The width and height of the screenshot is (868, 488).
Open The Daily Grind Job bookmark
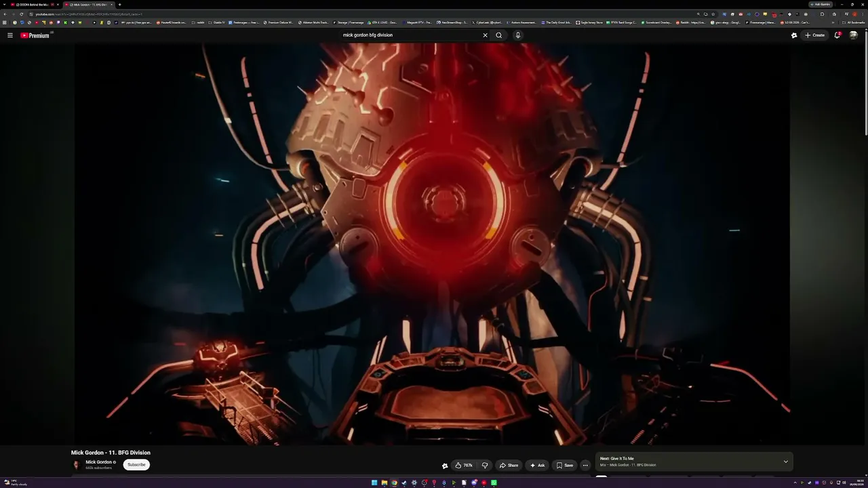556,22
